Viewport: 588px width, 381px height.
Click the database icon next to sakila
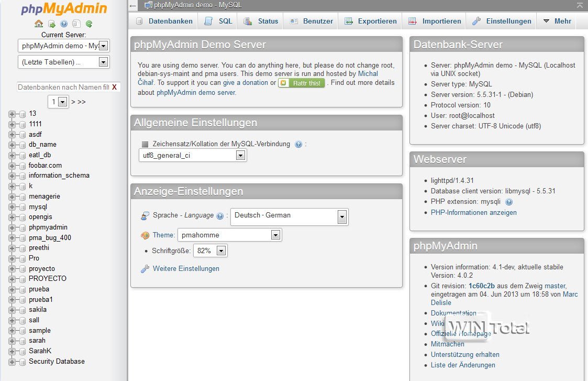[x=23, y=310]
